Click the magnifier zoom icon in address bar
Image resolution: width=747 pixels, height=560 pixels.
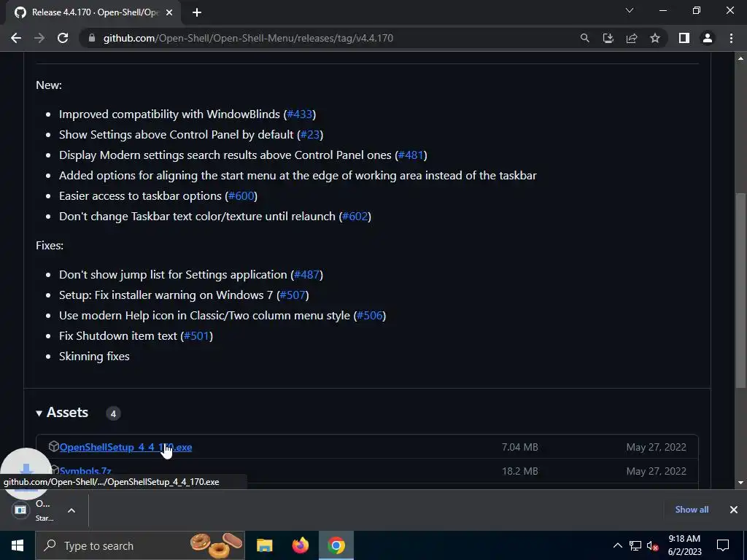tap(584, 38)
